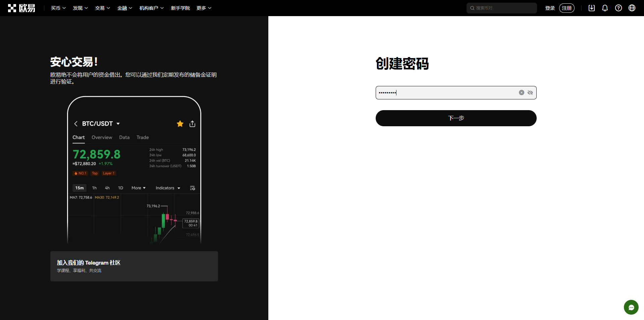Open the live chat support bubble

631,307
